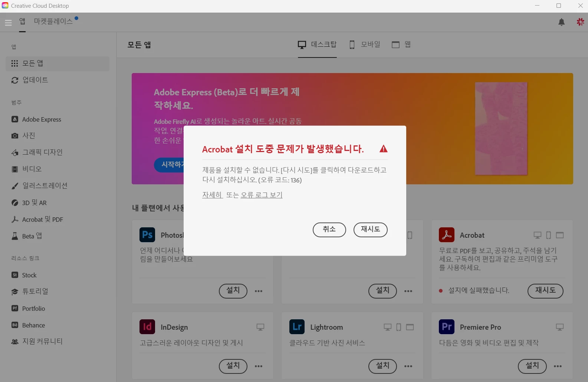Open the 오류 로그 보기 link

click(x=262, y=195)
